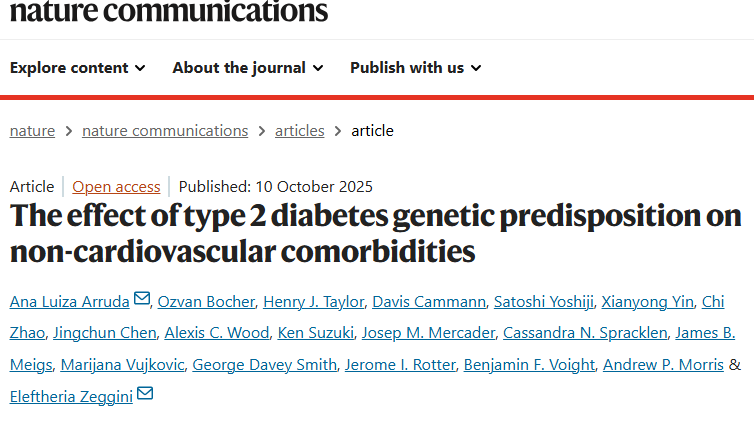The height and width of the screenshot is (424, 754).
Task: Open author Ozvan Bocher's profile
Action: click(x=205, y=301)
